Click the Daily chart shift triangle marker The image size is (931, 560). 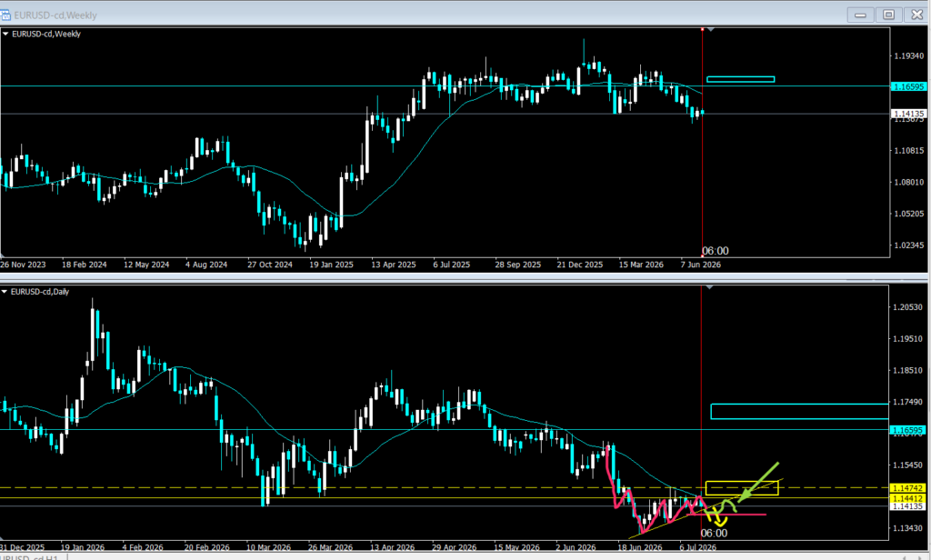click(x=709, y=287)
